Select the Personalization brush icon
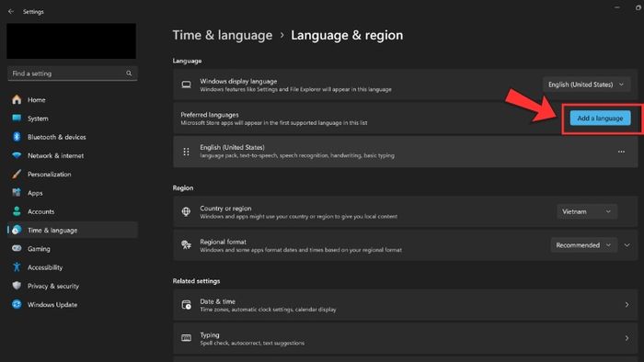 (x=17, y=175)
